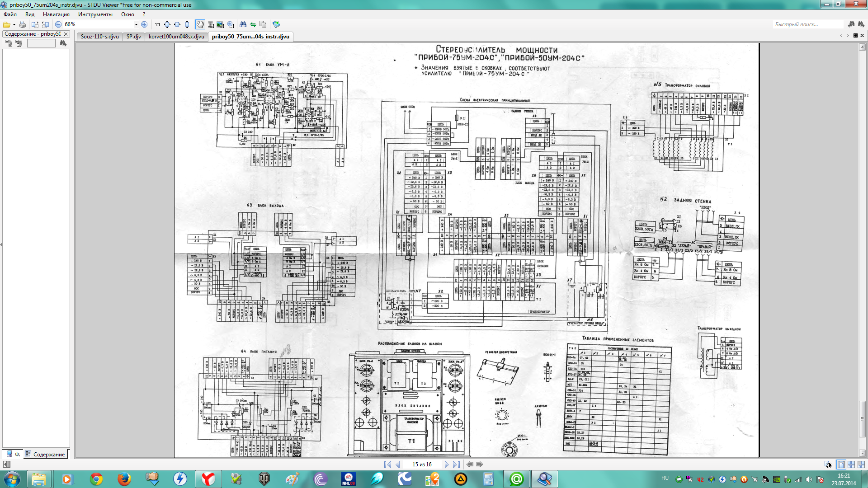This screenshot has width=868, height=488.
Task: Open the 66% zoom level dropdown
Action: coord(136,24)
